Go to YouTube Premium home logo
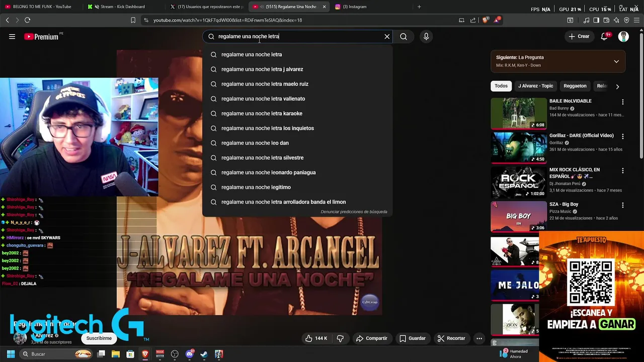 42,37
